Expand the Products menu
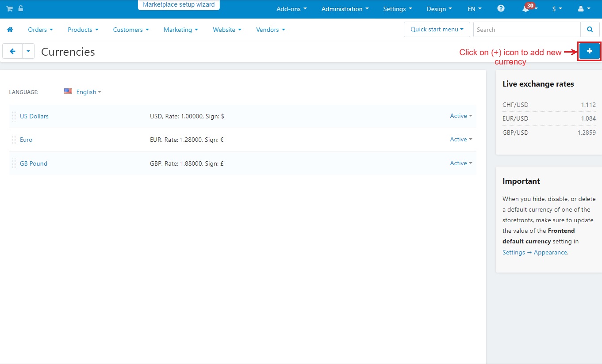Image resolution: width=602 pixels, height=364 pixels. [83, 30]
